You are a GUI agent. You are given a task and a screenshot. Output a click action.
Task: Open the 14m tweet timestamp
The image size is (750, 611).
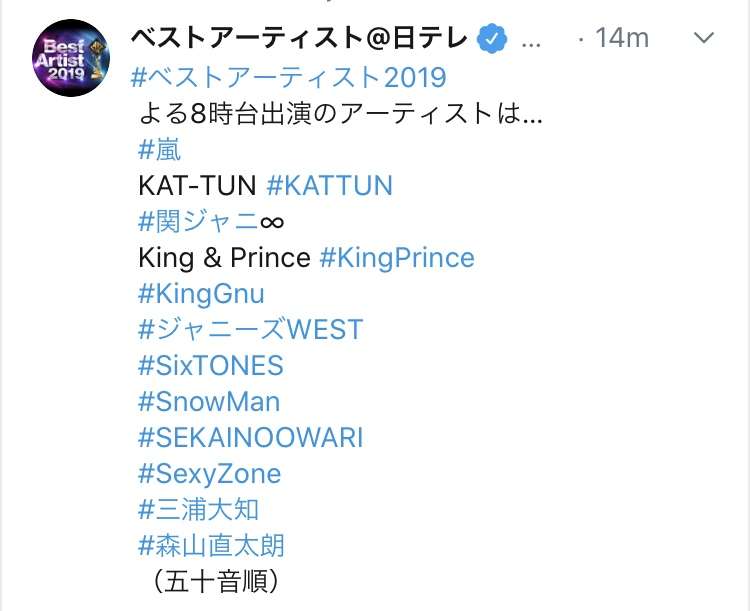[x=622, y=38]
